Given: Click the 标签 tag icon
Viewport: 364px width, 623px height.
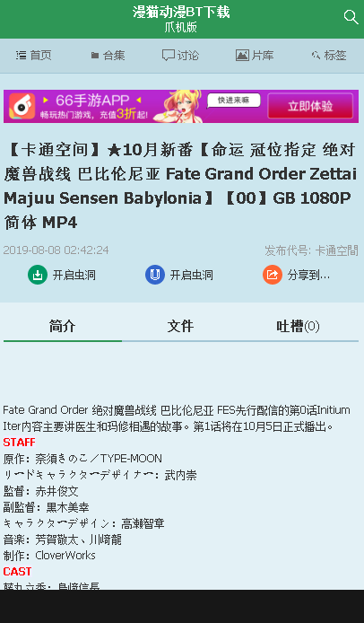Looking at the screenshot, I should click(316, 56).
